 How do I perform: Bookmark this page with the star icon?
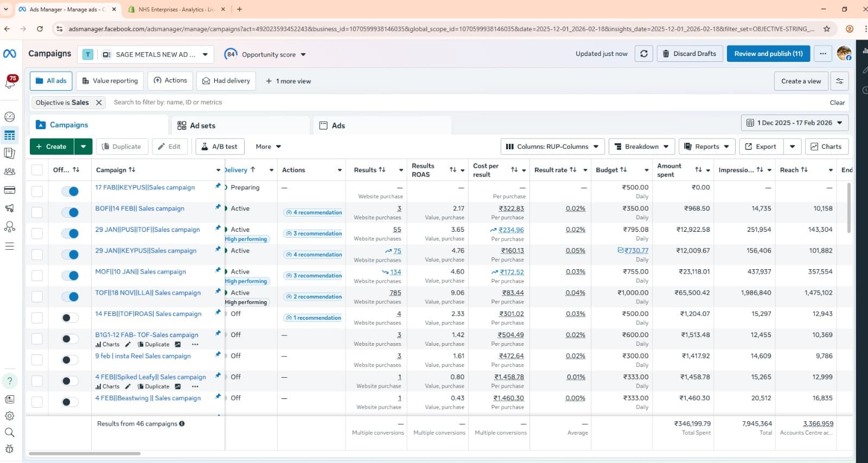click(827, 29)
